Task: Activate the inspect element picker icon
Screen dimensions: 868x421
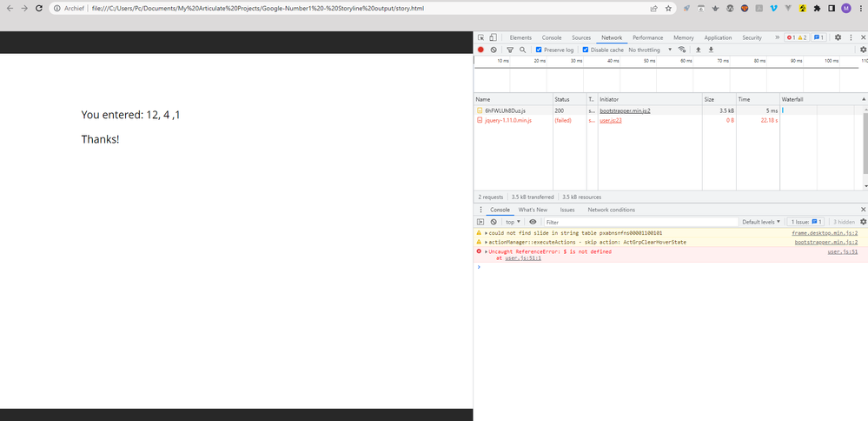Action: pos(480,37)
